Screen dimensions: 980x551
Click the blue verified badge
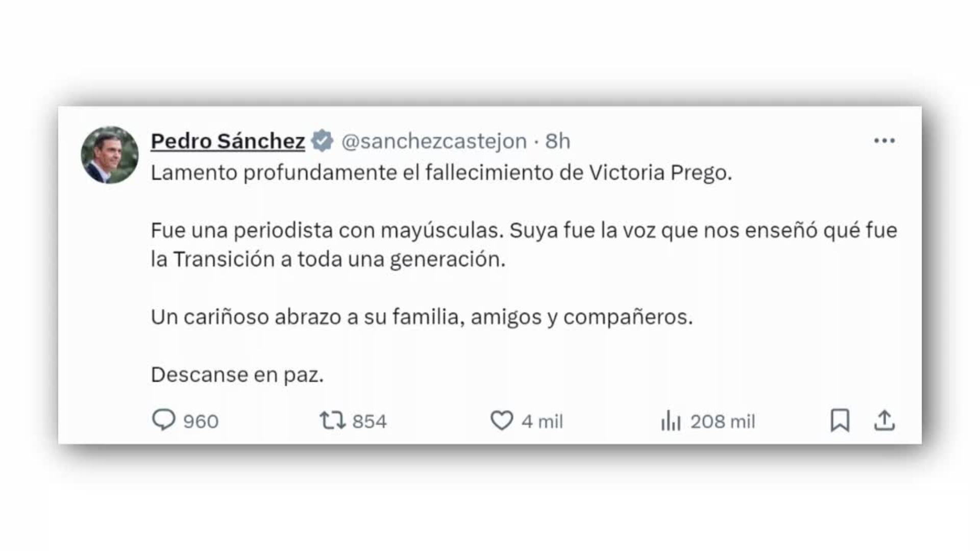322,141
